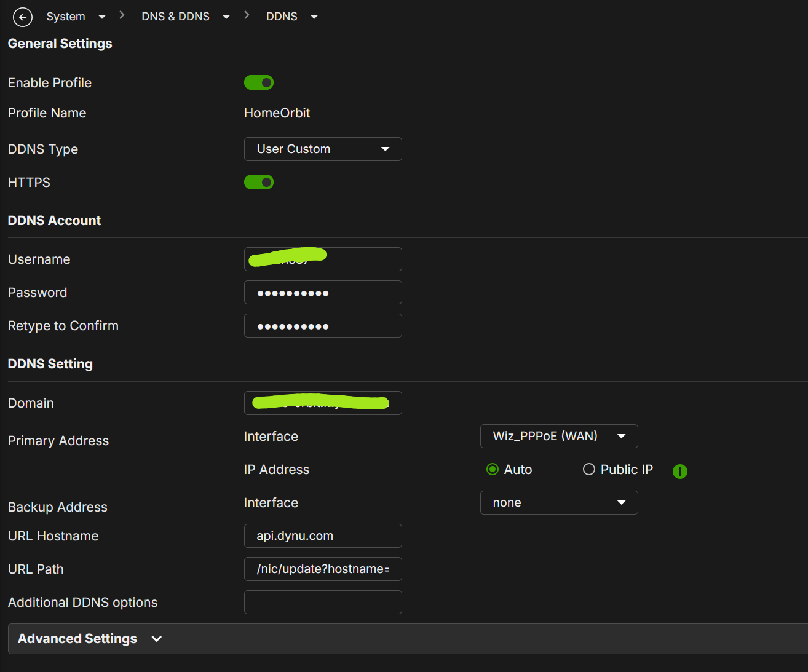Click the HomeOrbit profile name text
Screen dimensions: 808x672
[x=277, y=113]
